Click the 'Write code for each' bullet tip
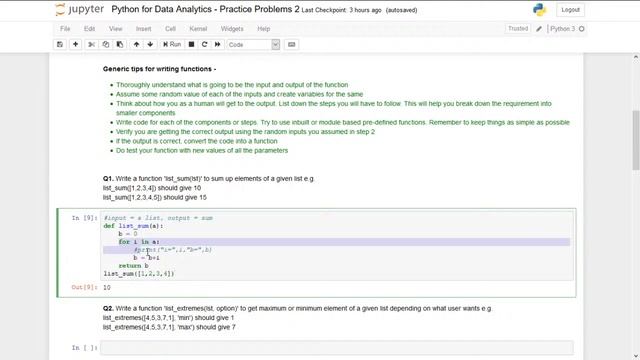The width and height of the screenshot is (640, 360). 342,122
